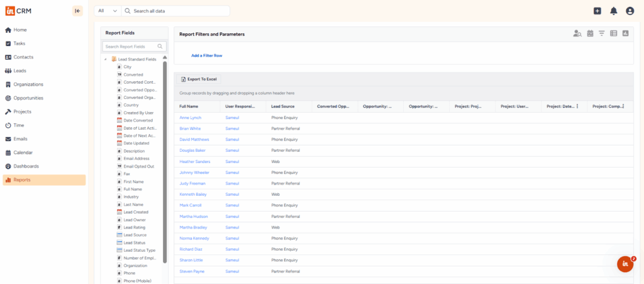Open the All search scope dropdown
The width and height of the screenshot is (644, 284).
(107, 11)
